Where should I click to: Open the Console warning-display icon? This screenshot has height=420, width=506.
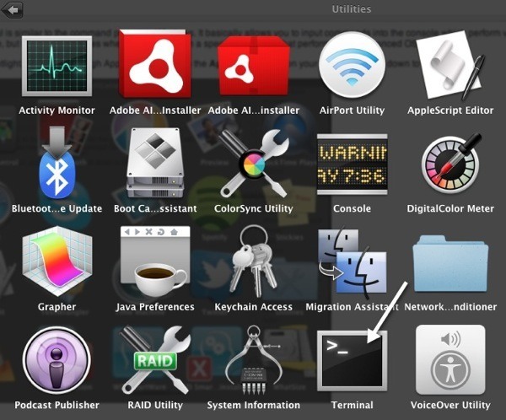point(352,164)
